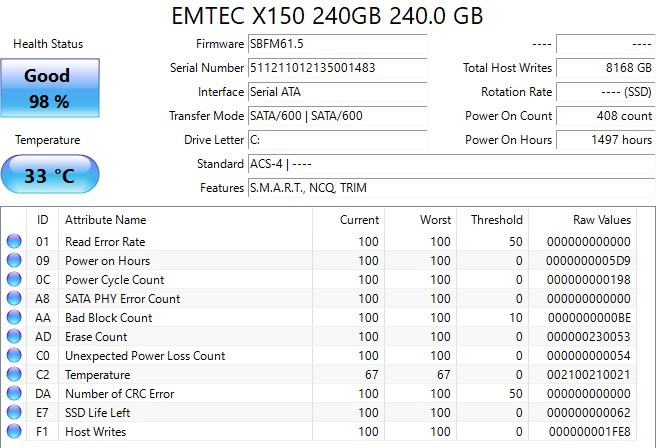This screenshot has width=661, height=448.
Task: Click raw value 000000000062
Action: click(588, 413)
